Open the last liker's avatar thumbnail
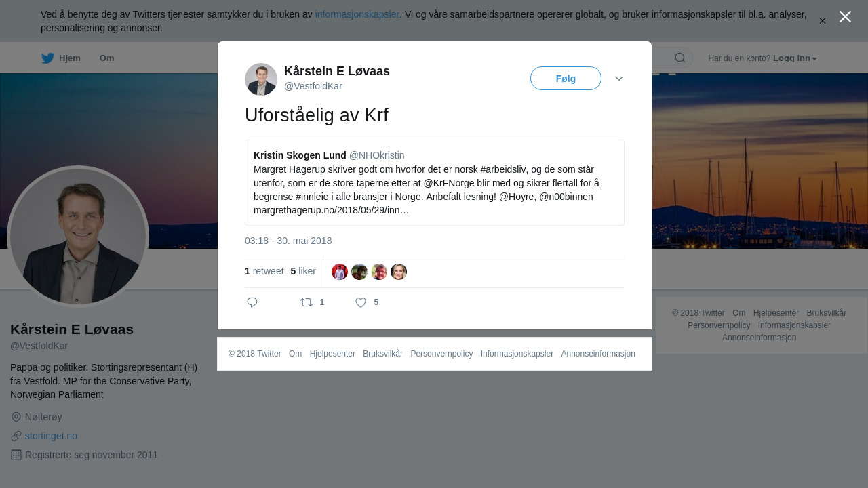This screenshot has height=488, width=868. pos(399,272)
